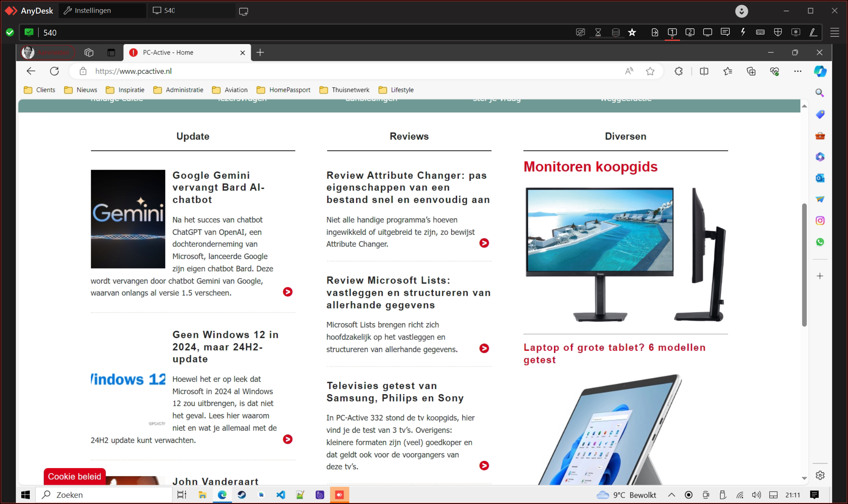Open AnyDesk hamburger main menu

[x=835, y=32]
